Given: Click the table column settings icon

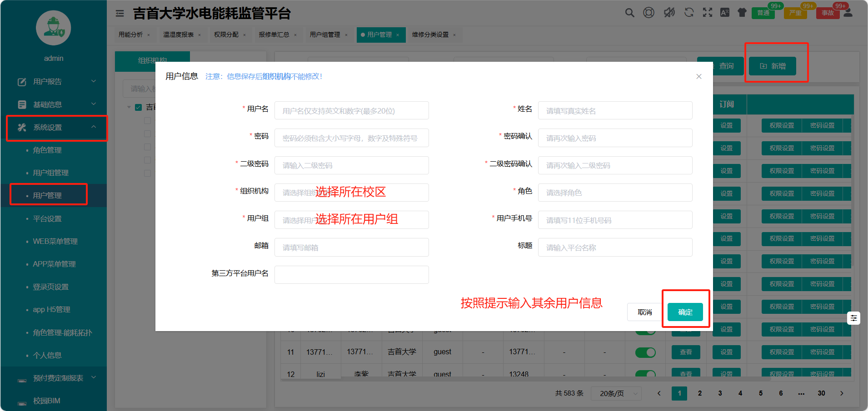Looking at the screenshot, I should [x=854, y=318].
